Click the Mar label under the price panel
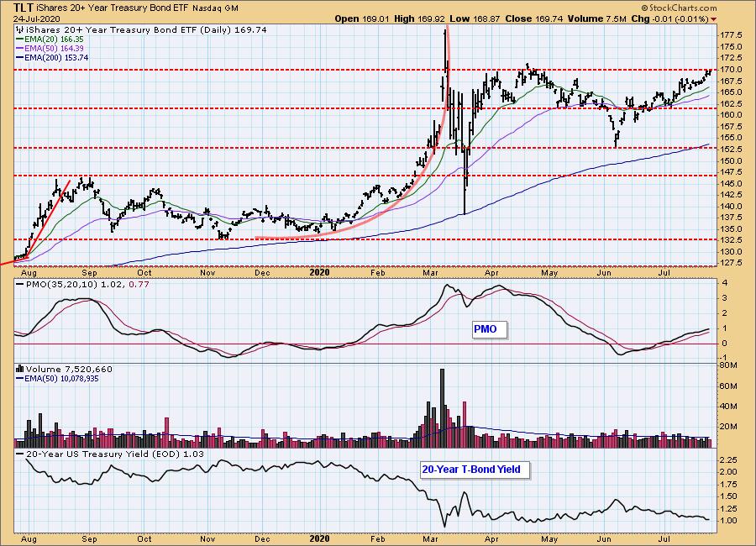The width and height of the screenshot is (756, 546). point(430,273)
